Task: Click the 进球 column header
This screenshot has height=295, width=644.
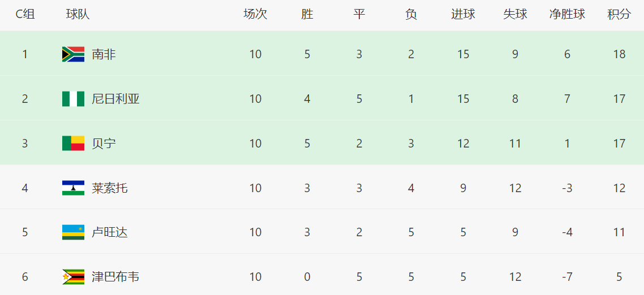Action: (x=463, y=15)
